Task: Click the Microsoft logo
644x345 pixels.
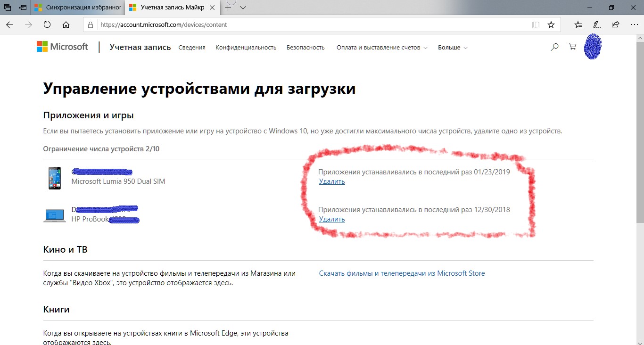Action: coord(62,47)
